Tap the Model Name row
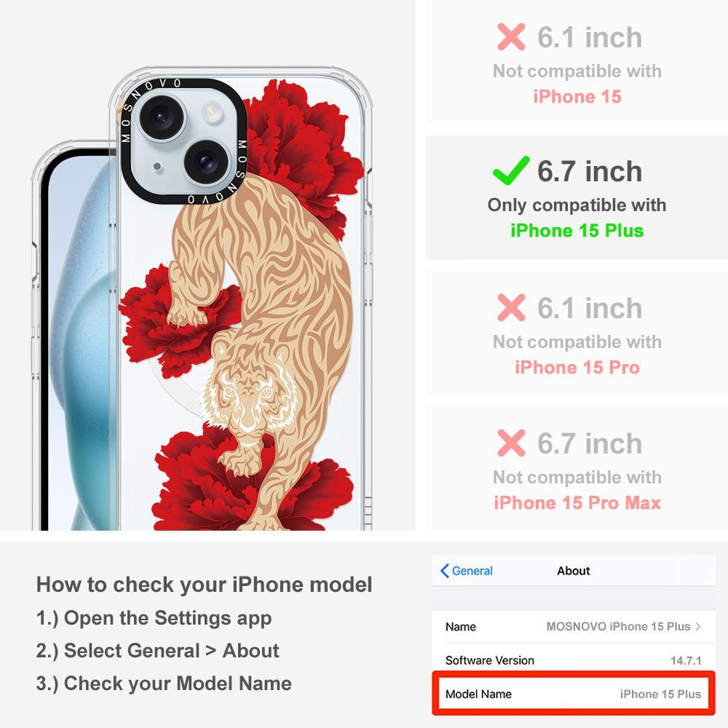This screenshot has height=728, width=728. [x=574, y=694]
